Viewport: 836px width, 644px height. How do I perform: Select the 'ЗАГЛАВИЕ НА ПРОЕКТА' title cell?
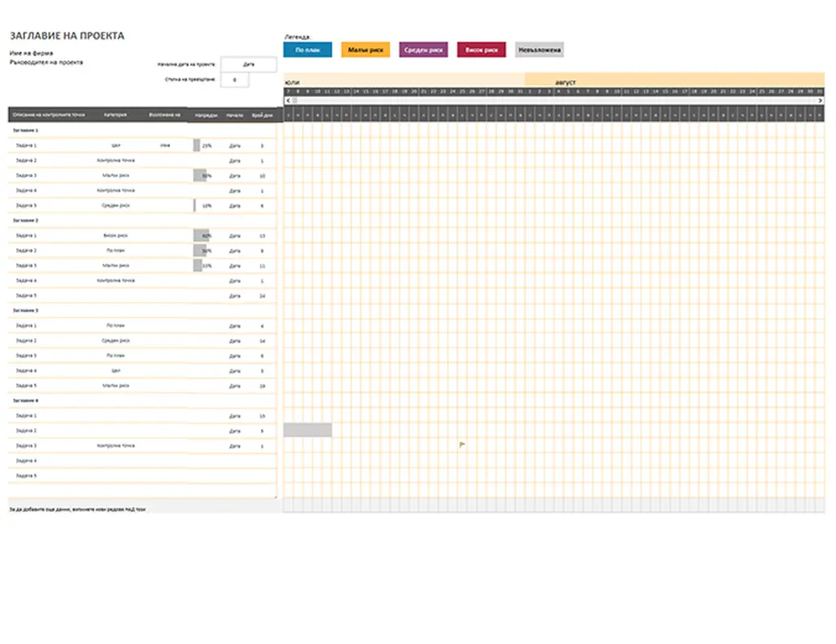coord(67,36)
